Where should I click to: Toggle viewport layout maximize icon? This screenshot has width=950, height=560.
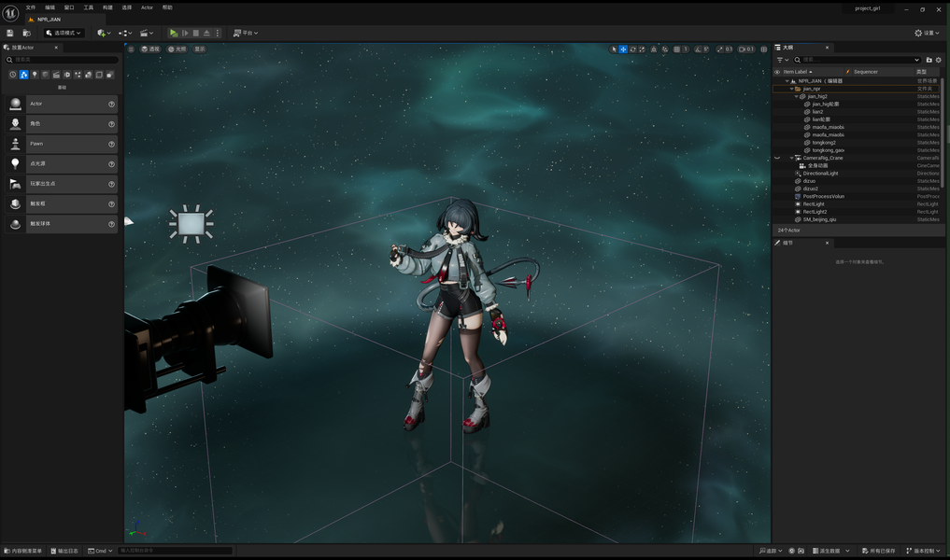point(763,49)
